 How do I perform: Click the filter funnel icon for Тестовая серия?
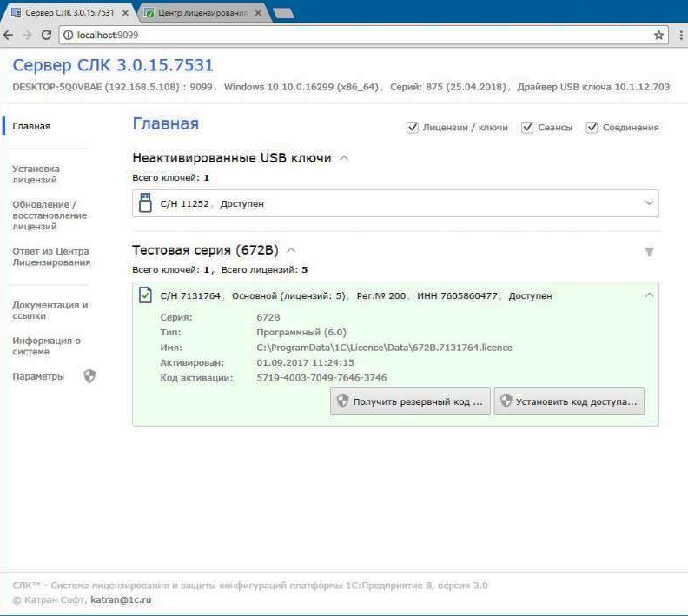tap(649, 252)
